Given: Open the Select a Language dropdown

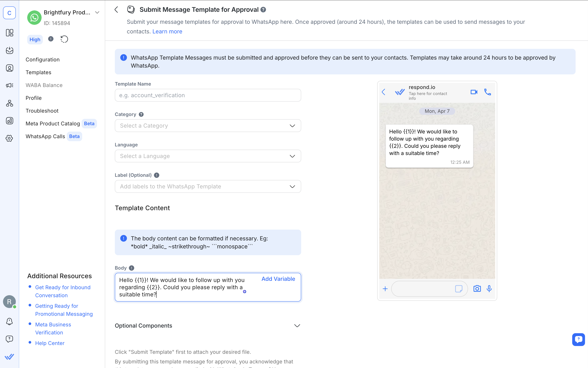Looking at the screenshot, I should pos(208,156).
